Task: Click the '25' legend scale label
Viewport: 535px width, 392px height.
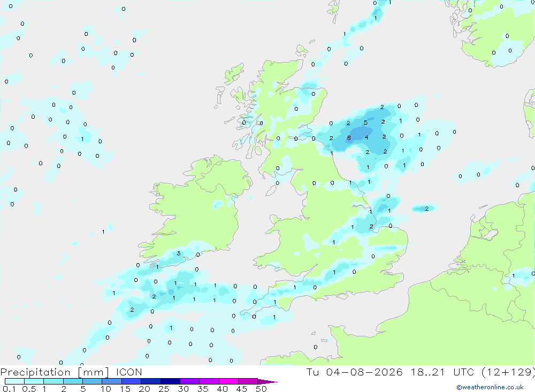Action: tap(164, 389)
